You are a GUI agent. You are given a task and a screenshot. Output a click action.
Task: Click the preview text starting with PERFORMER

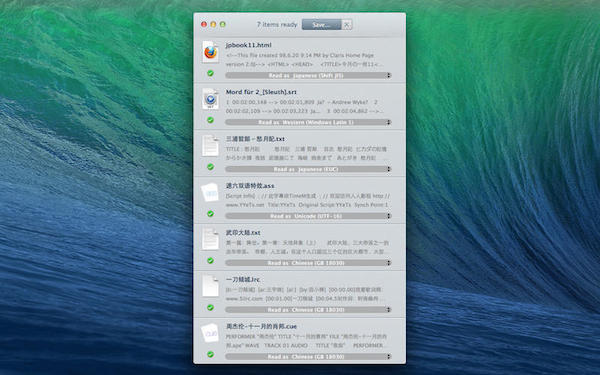tap(306, 341)
